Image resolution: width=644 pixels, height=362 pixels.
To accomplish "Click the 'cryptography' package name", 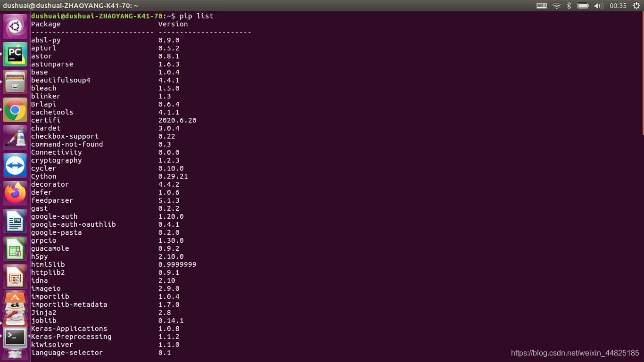I will [x=57, y=160].
